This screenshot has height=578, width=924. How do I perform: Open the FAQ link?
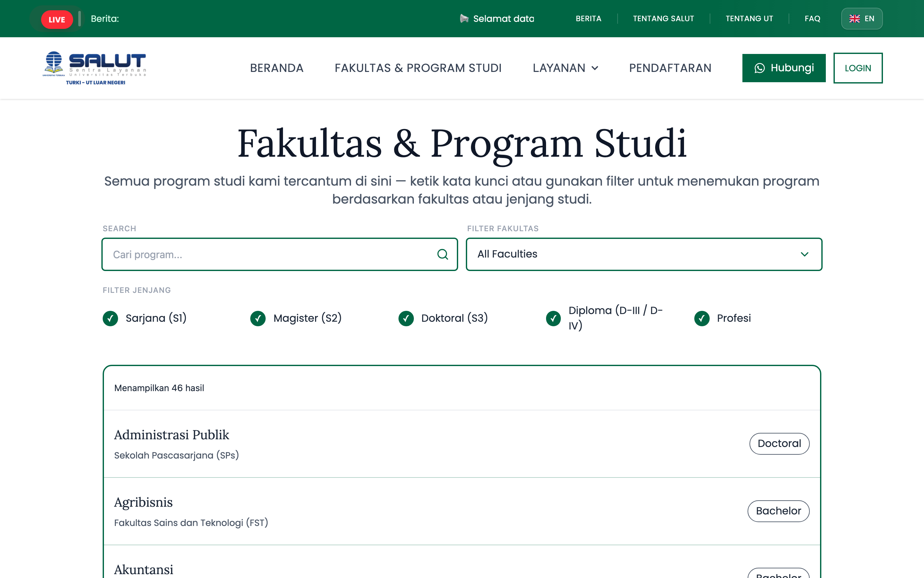pos(812,18)
